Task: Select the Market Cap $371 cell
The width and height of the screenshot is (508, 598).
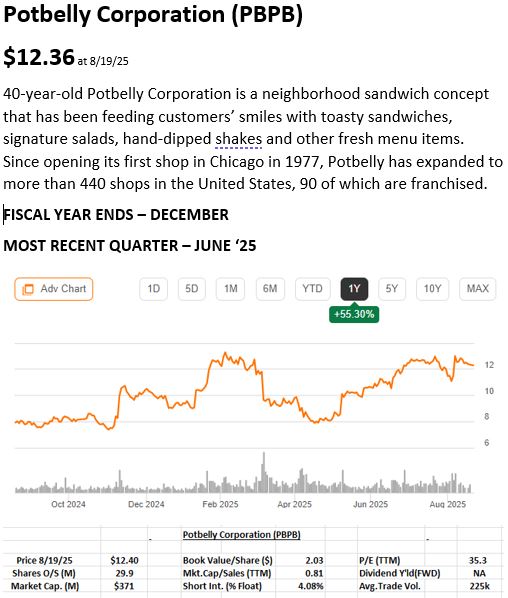Action: coord(124,586)
